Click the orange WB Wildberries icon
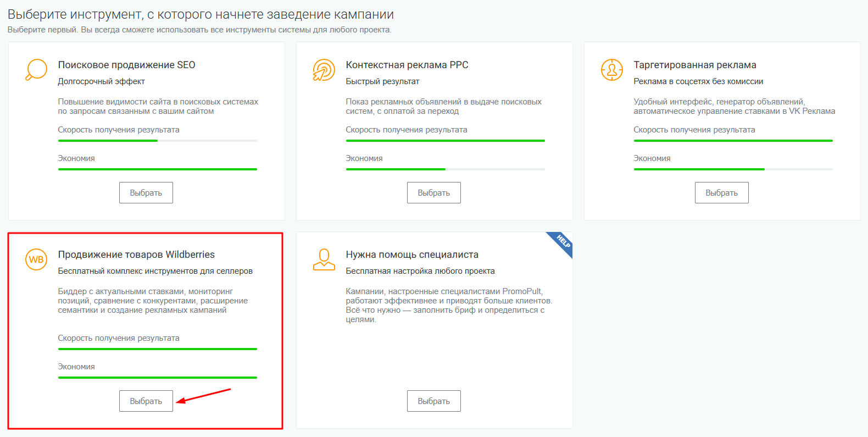The height and width of the screenshot is (437, 868). coord(36,259)
